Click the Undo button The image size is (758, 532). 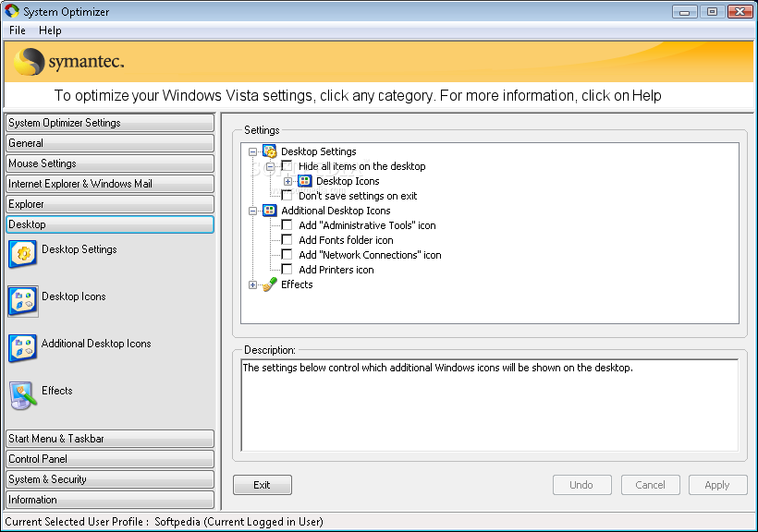pos(582,485)
